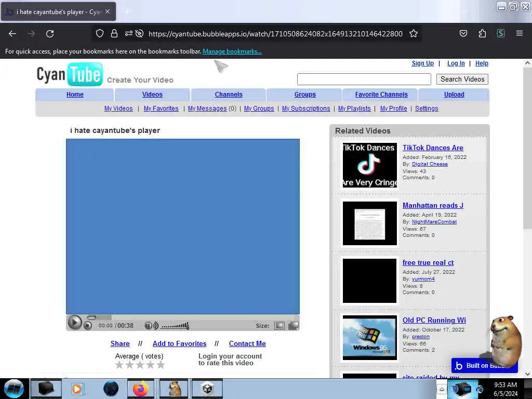
Task: Click the fifth rating star
Action: pos(161,365)
